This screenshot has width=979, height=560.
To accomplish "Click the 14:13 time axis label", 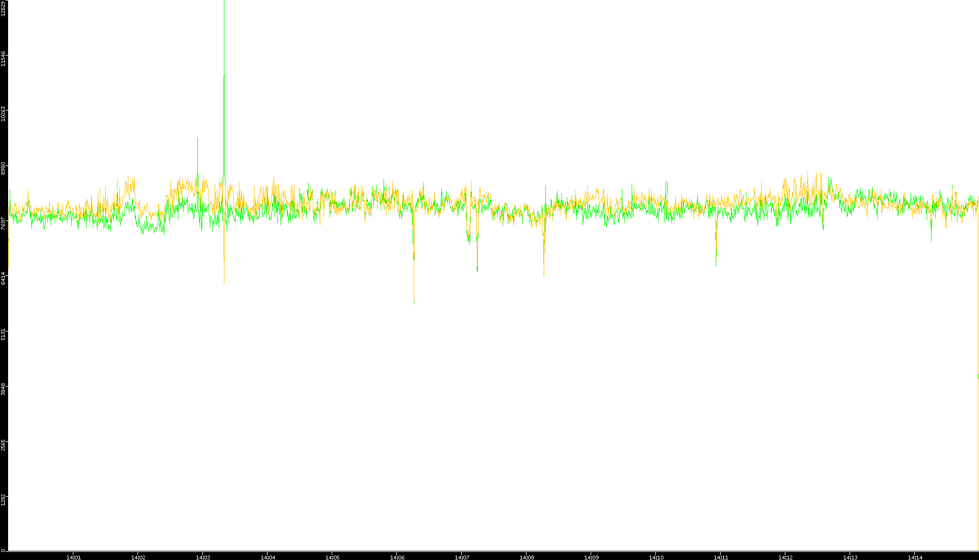I will pos(850,557).
